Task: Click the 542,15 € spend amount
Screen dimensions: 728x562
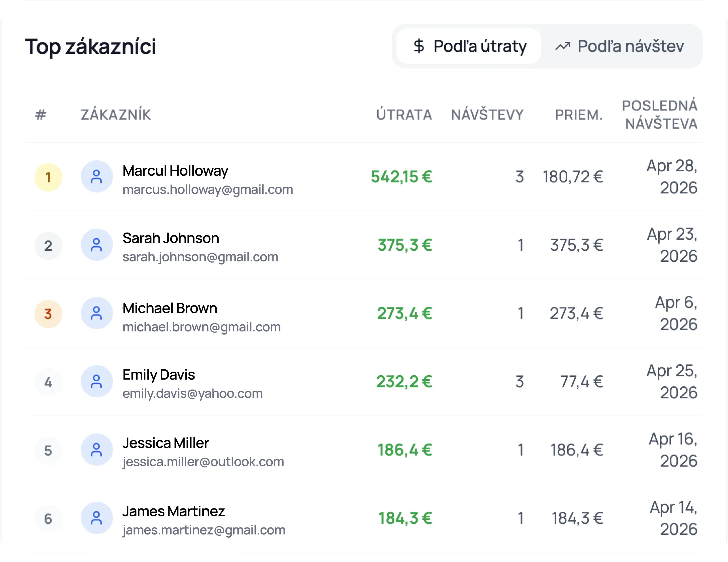Action: coord(402,176)
